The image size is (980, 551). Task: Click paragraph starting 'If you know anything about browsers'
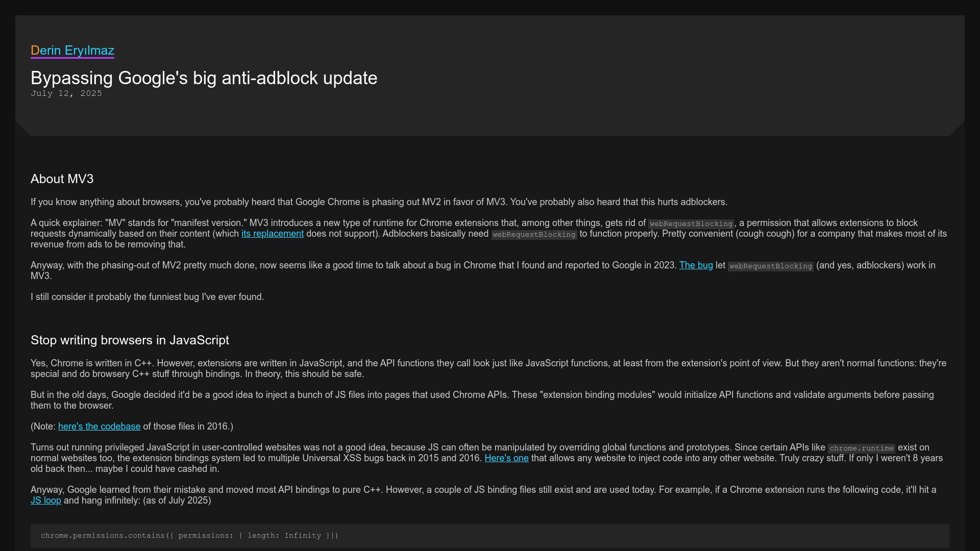click(379, 202)
